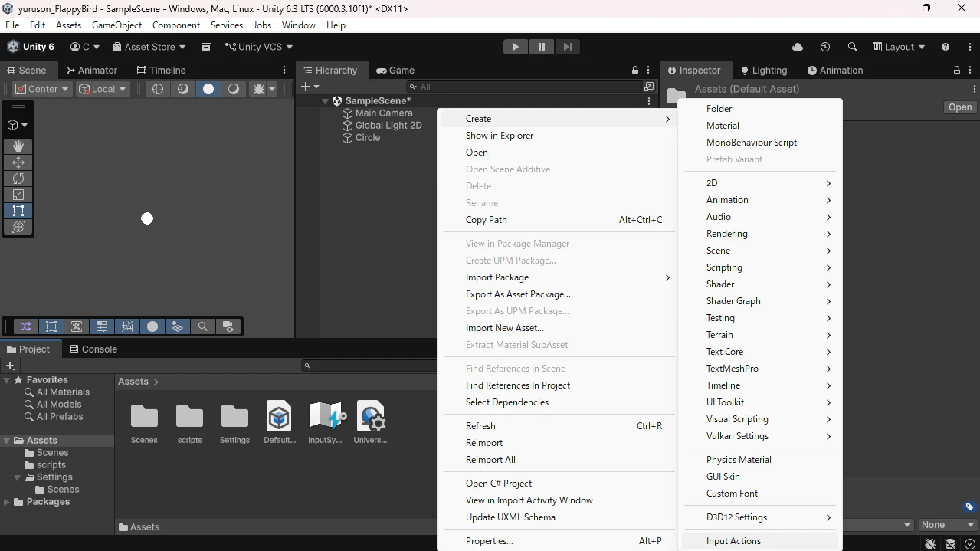Click the auto-generate lighting checkmark status icon
The width and height of the screenshot is (980, 551).
970,543
